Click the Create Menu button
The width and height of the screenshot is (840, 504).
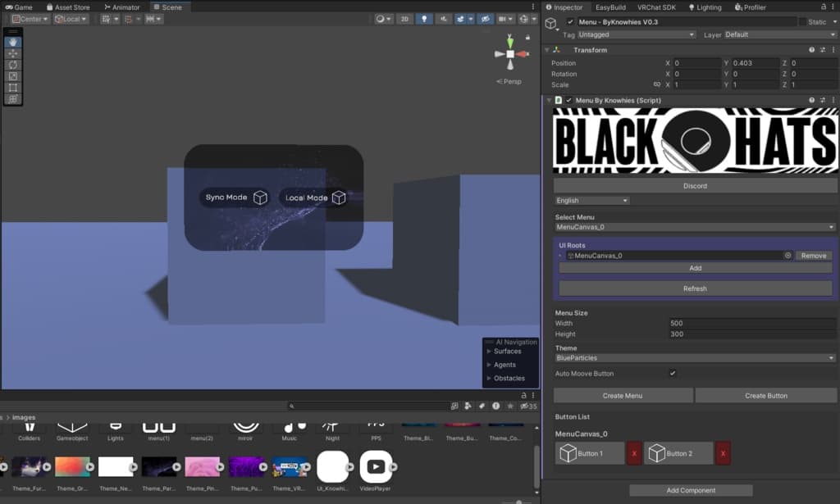coord(623,396)
